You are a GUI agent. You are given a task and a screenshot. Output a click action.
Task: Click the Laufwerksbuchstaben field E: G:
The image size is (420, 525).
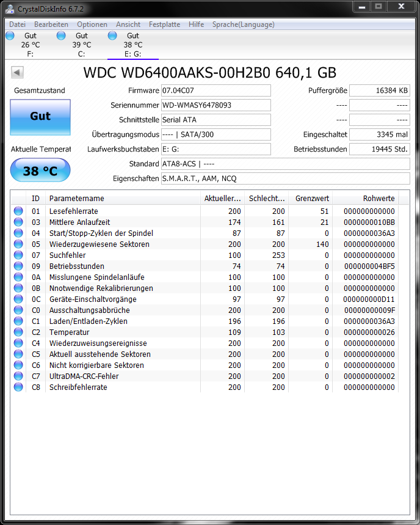[x=216, y=149]
